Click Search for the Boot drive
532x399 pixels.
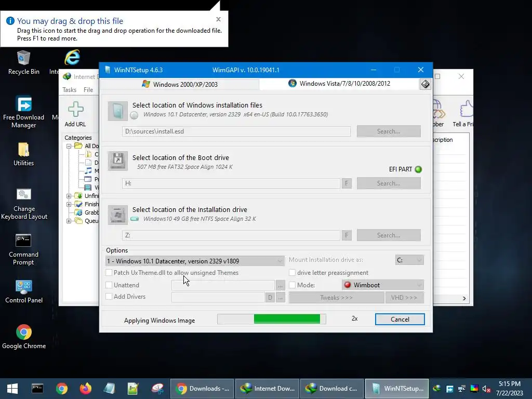389,183
